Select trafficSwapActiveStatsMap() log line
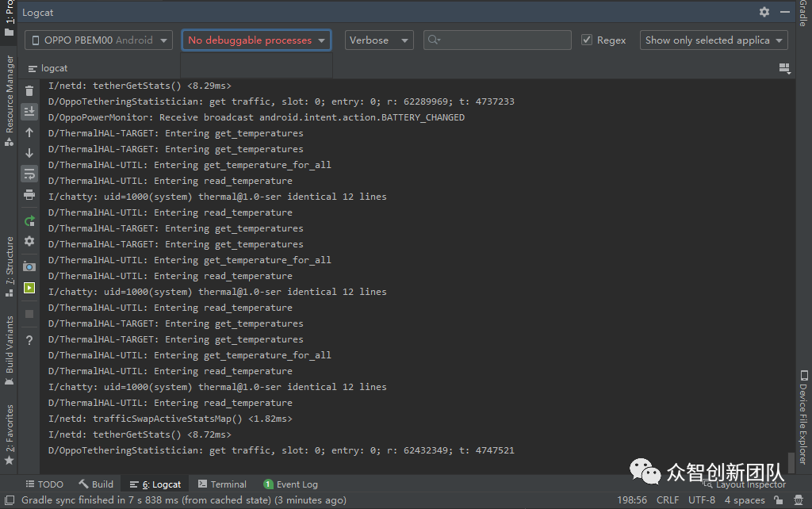This screenshot has height=509, width=812. point(170,419)
